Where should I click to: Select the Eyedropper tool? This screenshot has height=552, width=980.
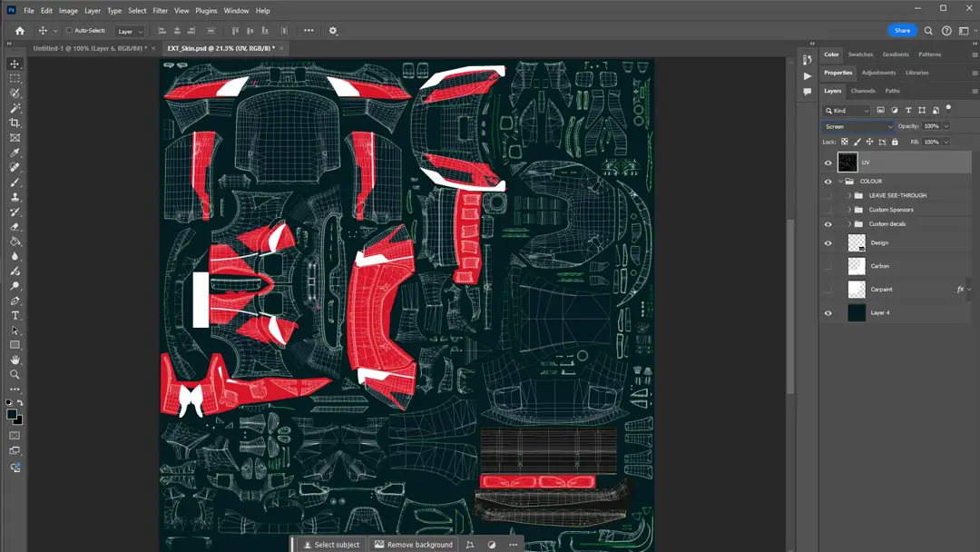14,153
